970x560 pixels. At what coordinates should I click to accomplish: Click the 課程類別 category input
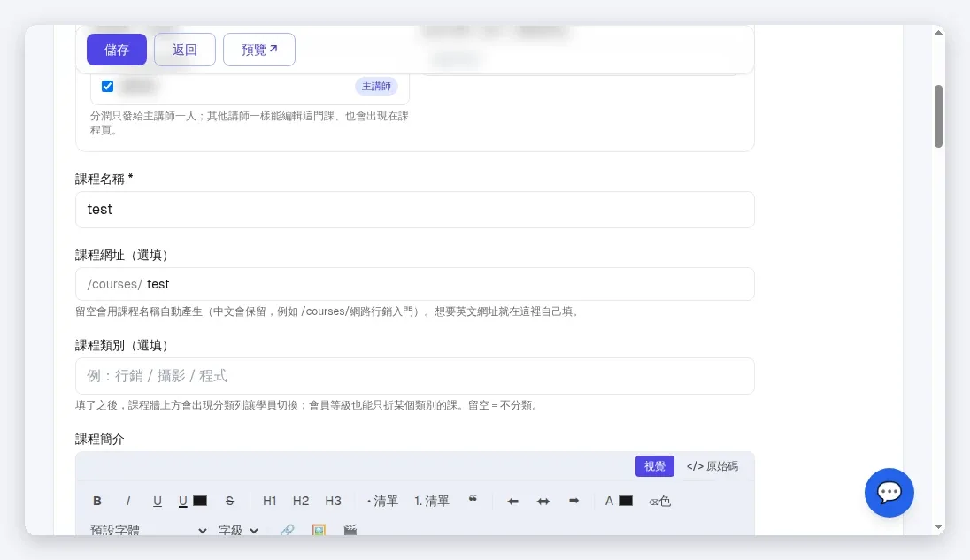tap(414, 376)
